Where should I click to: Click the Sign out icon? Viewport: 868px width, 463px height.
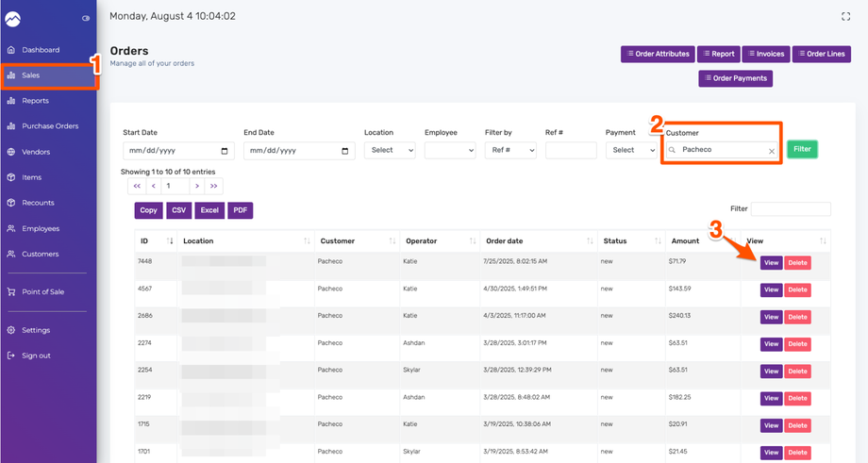pos(11,356)
